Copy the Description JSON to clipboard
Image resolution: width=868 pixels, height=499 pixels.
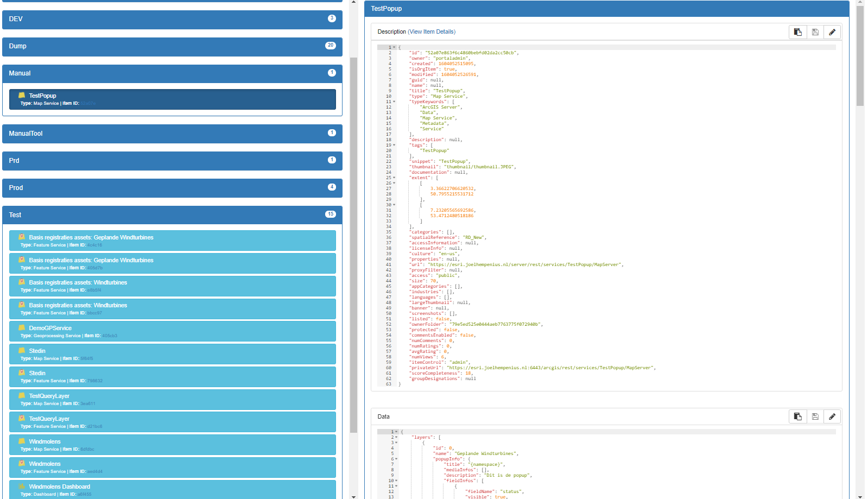point(798,32)
